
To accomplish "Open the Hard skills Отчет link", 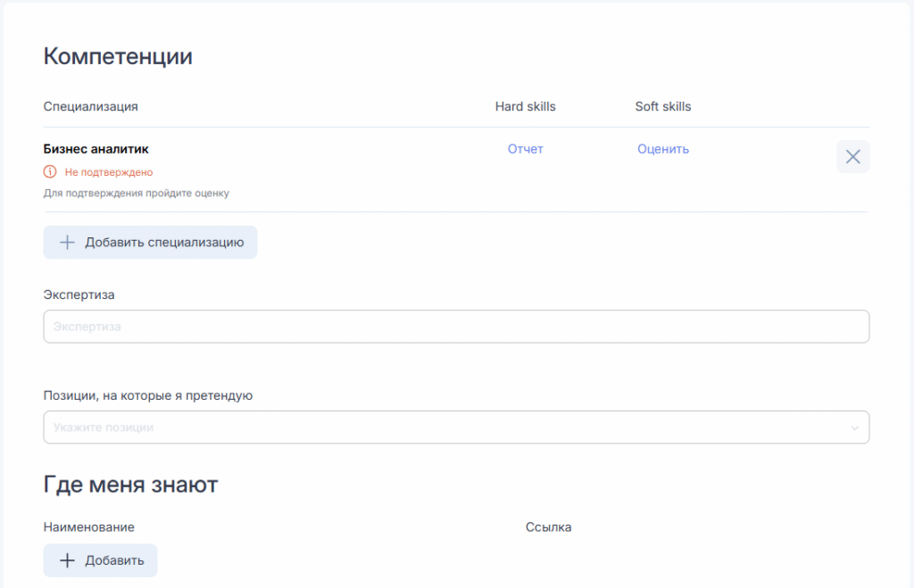I will tap(525, 149).
